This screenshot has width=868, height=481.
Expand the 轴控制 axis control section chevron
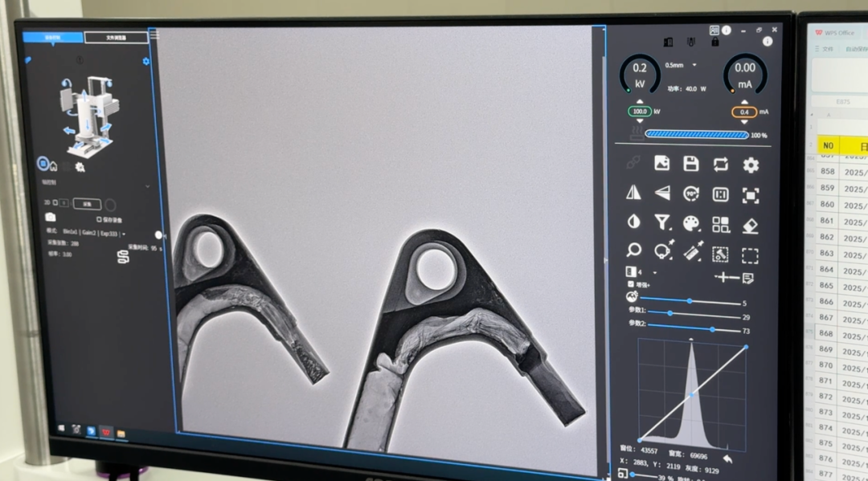(147, 186)
